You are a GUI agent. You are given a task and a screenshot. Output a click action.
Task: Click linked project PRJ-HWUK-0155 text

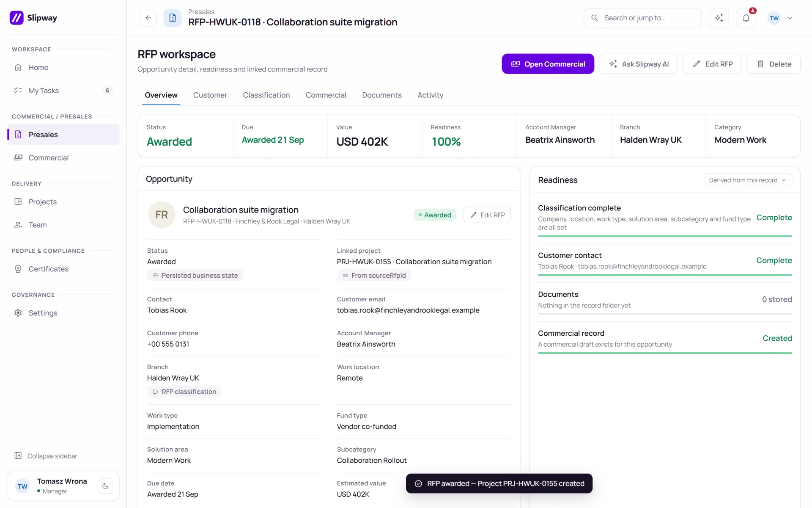pos(414,262)
